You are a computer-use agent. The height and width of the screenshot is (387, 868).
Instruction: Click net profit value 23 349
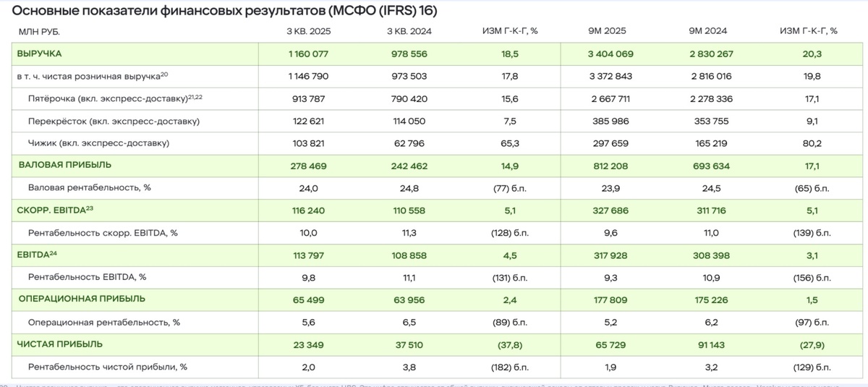[308, 344]
